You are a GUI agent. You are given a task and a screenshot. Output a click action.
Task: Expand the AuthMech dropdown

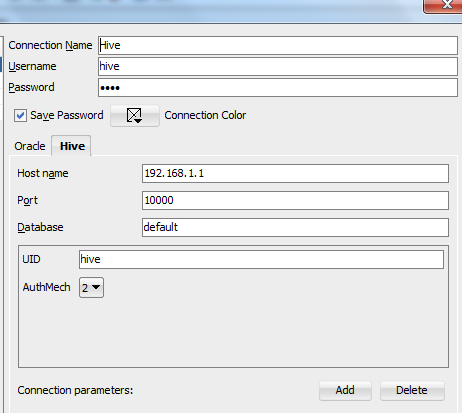tap(91, 287)
